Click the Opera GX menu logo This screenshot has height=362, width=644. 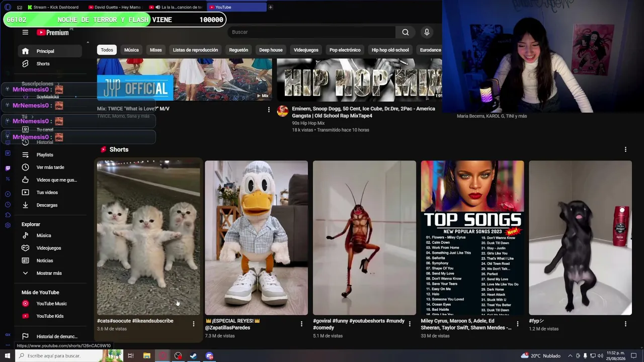click(x=8, y=7)
